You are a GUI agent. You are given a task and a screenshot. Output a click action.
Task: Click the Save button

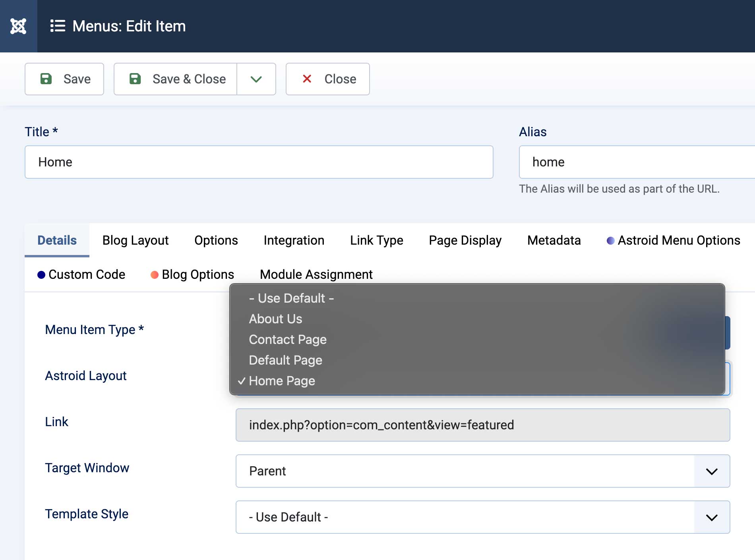(x=64, y=79)
